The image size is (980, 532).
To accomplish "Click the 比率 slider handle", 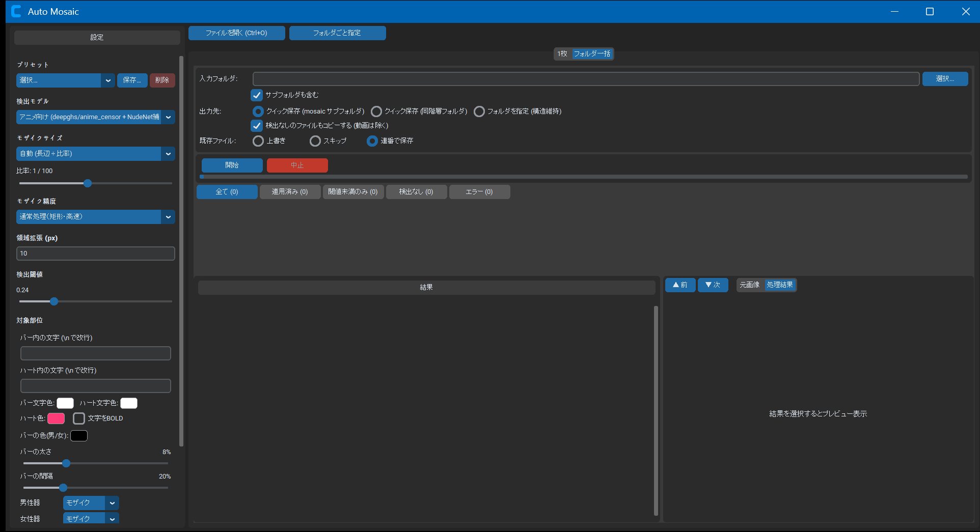I will click(88, 183).
